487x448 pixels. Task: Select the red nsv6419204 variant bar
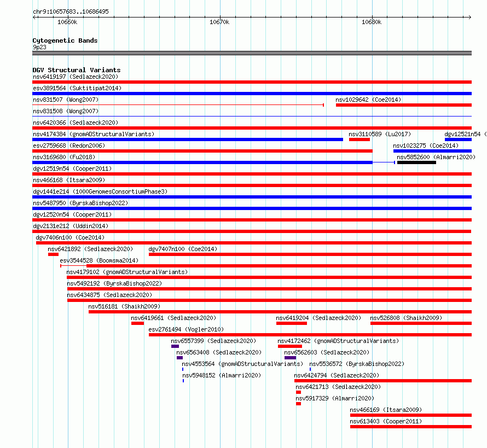(x=292, y=323)
